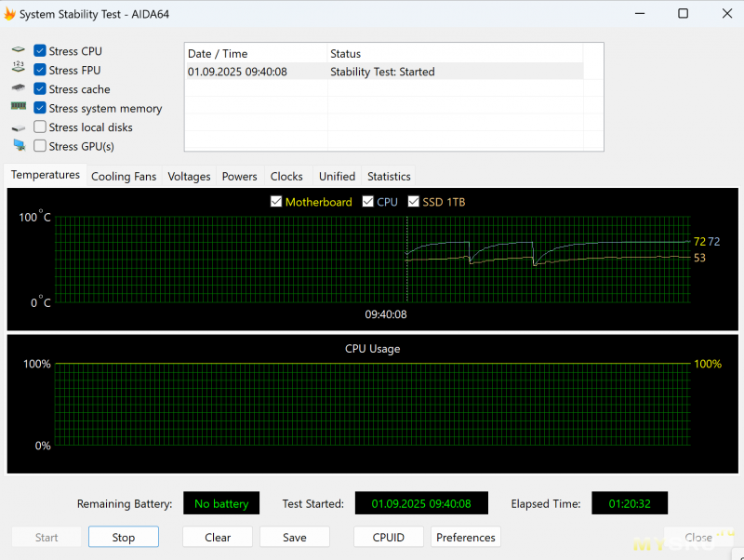This screenshot has width=744, height=560.
Task: Hide Motherboard temperature graph line
Action: coord(275,202)
